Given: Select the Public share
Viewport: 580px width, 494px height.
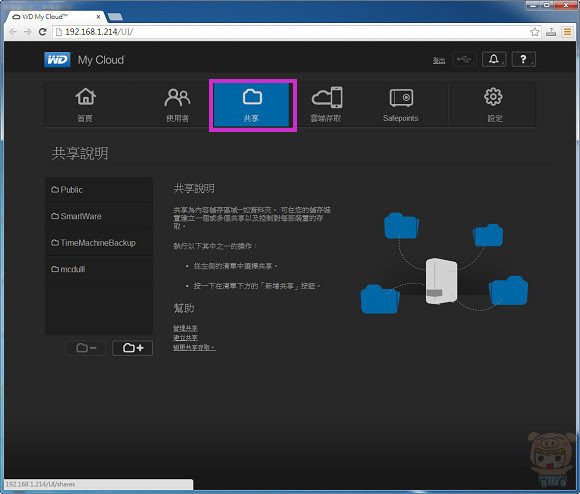Looking at the screenshot, I should [x=99, y=190].
